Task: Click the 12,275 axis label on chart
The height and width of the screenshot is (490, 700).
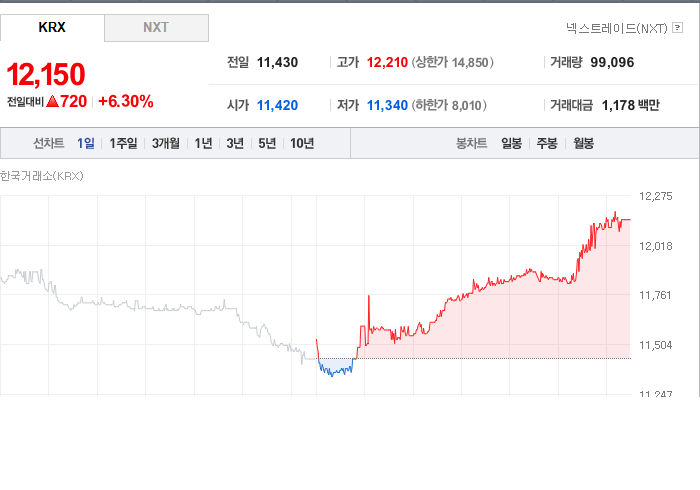Action: (x=655, y=196)
